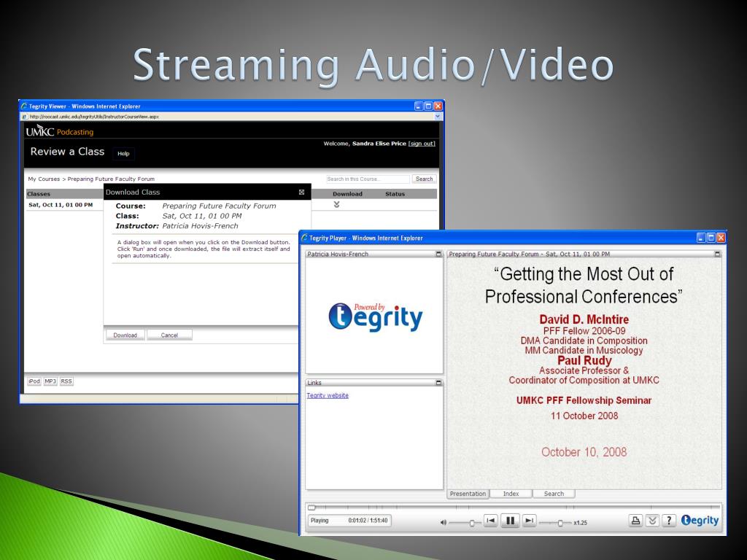
Task: Switch to the Search tab in player
Action: tap(554, 494)
